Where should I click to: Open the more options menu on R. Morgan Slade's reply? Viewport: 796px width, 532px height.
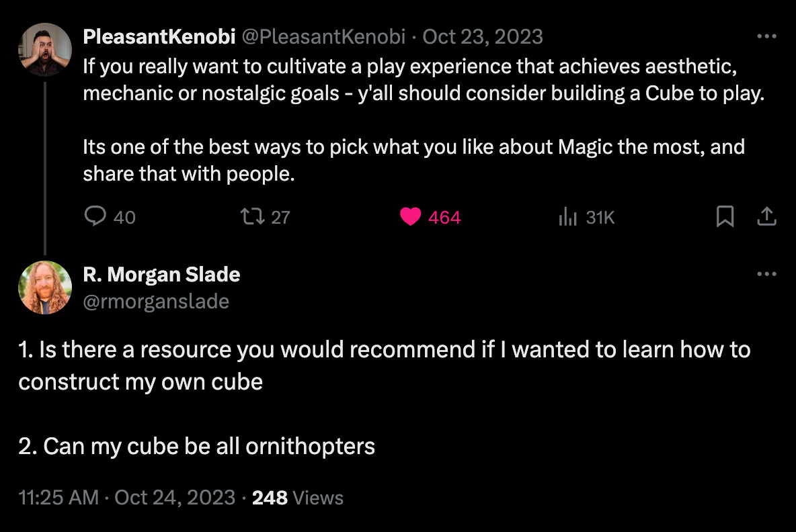pyautogui.click(x=766, y=274)
